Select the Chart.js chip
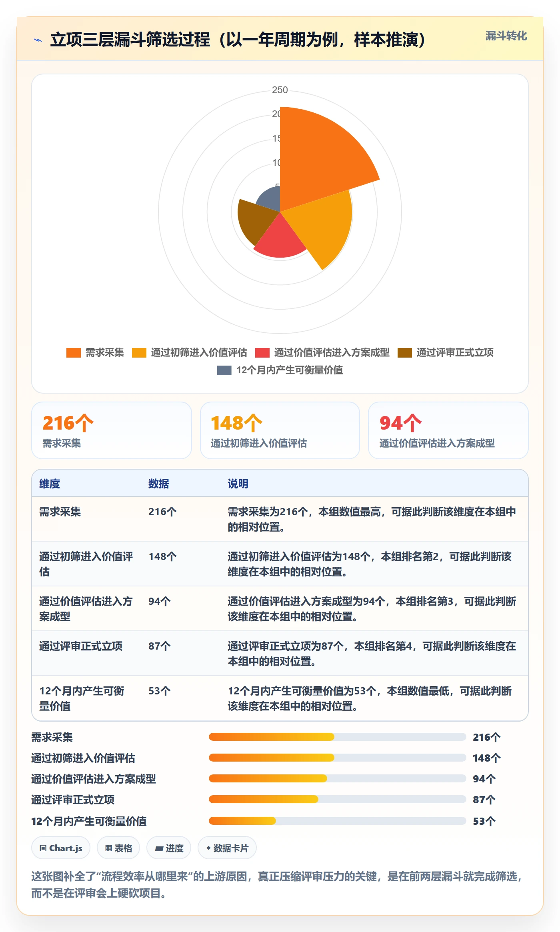The height and width of the screenshot is (932, 560). (61, 848)
